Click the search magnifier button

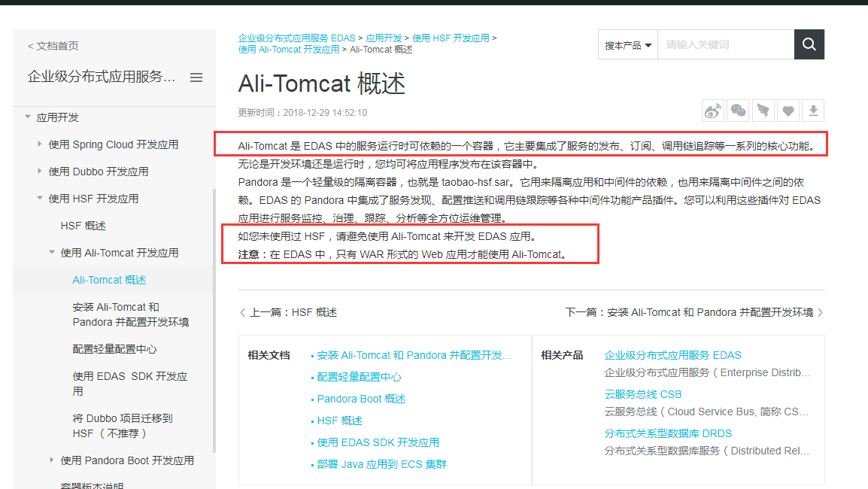tap(809, 44)
